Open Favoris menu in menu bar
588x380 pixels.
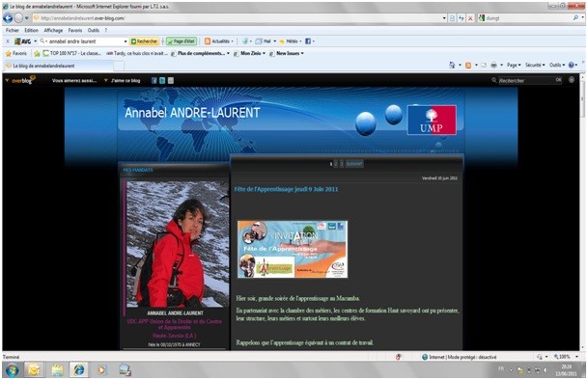coord(75,30)
